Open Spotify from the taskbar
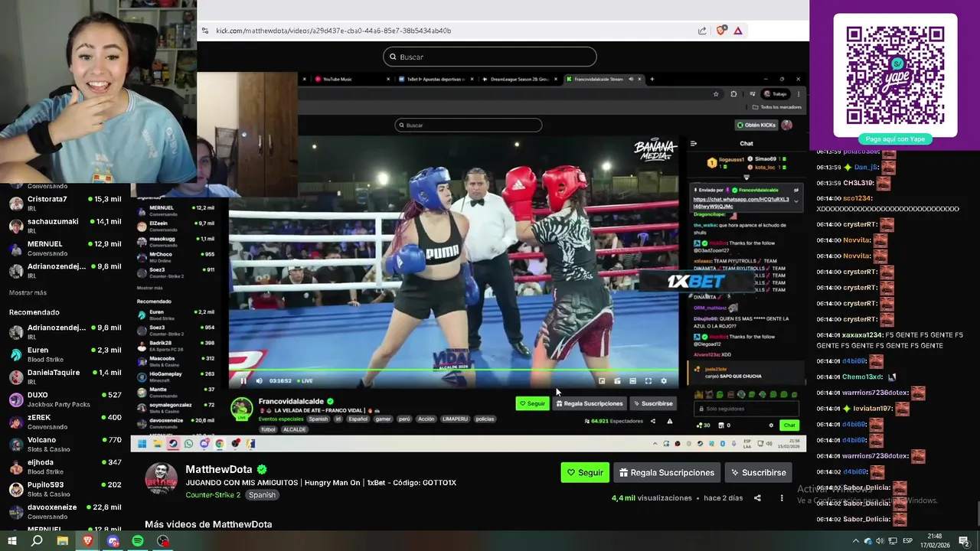Viewport: 980px width, 551px height. tap(138, 541)
